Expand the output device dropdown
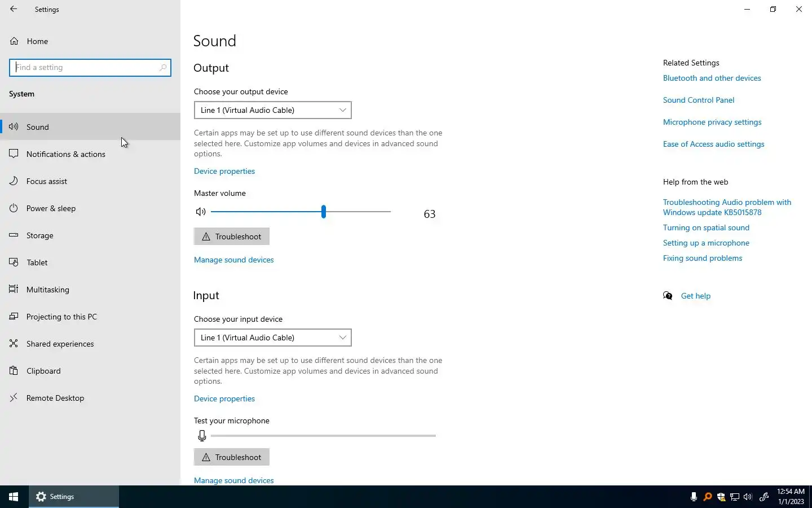 (x=273, y=110)
